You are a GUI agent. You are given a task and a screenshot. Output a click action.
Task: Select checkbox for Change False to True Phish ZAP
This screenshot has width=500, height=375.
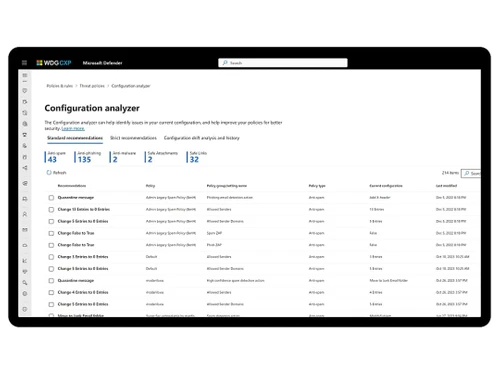51,245
